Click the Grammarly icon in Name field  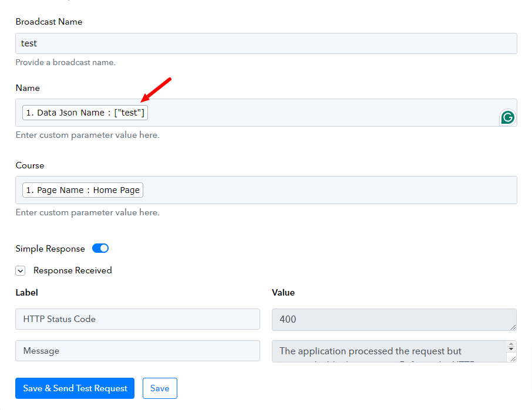pyautogui.click(x=507, y=117)
